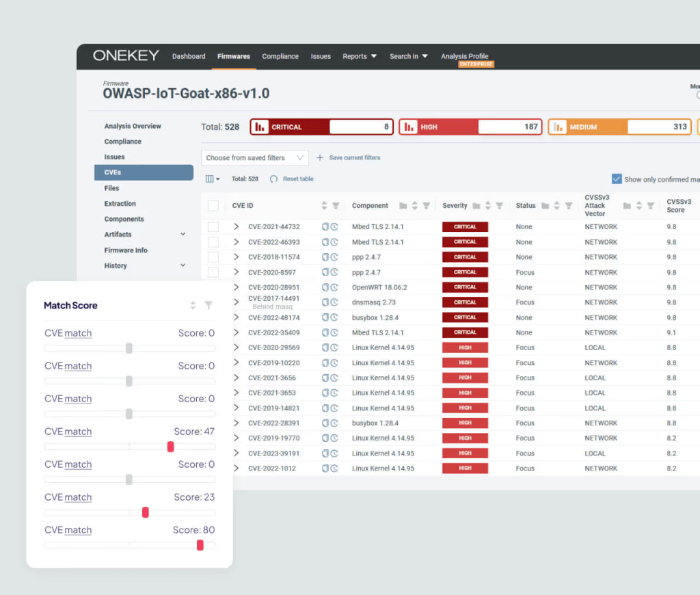Toggle the Show only confirmed matches checkbox
This screenshot has width=700, height=595.
click(617, 179)
